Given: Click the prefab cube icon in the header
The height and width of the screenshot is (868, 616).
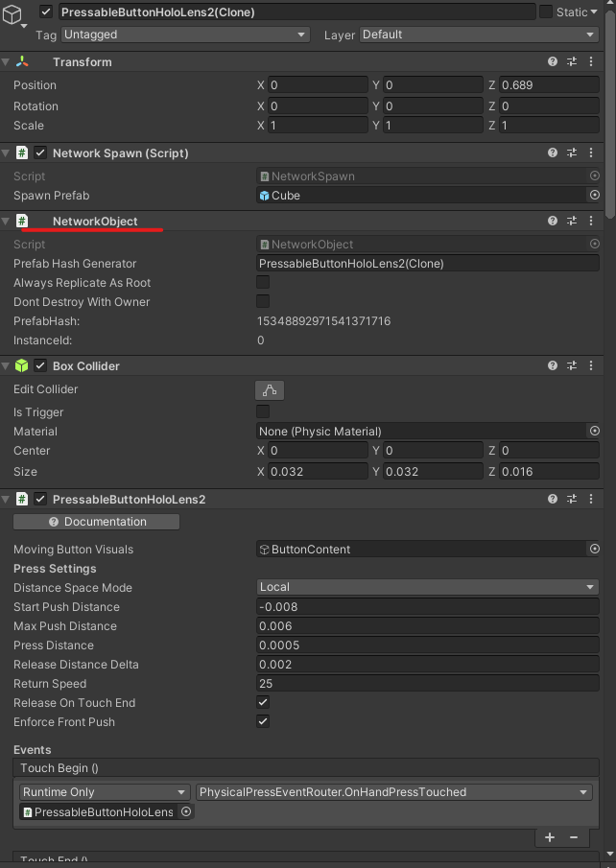Looking at the screenshot, I should click(x=12, y=12).
